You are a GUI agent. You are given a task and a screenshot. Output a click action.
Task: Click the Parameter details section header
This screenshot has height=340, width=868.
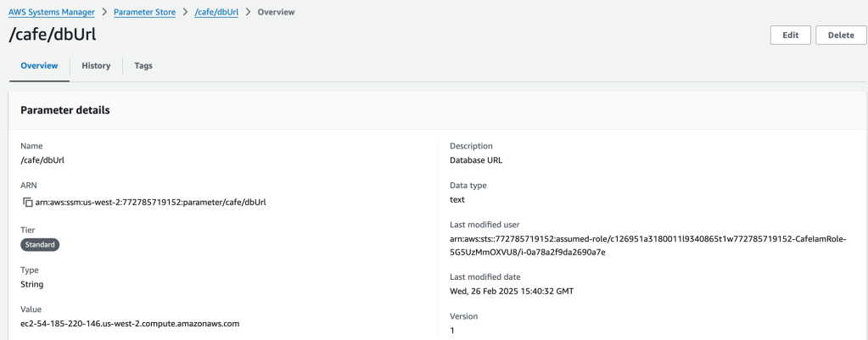[64, 110]
